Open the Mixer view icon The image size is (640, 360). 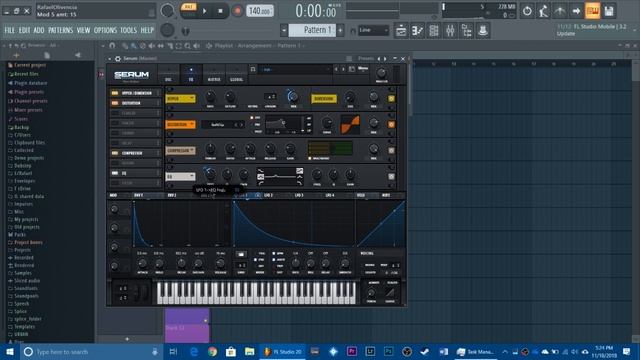tap(450, 31)
